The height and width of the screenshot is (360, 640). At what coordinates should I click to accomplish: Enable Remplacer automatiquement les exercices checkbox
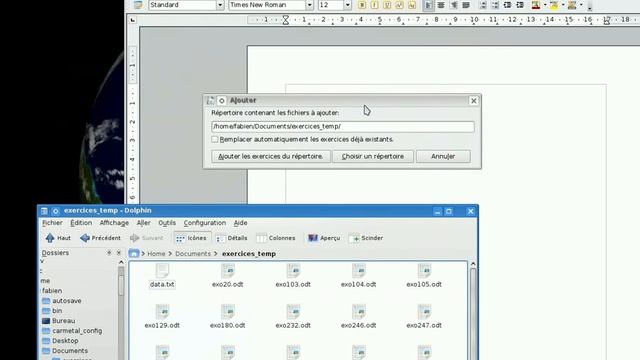215,139
